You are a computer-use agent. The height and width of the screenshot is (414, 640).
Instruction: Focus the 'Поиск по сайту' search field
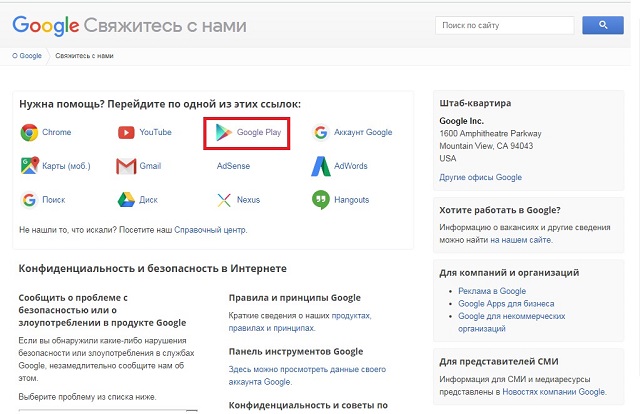[504, 25]
